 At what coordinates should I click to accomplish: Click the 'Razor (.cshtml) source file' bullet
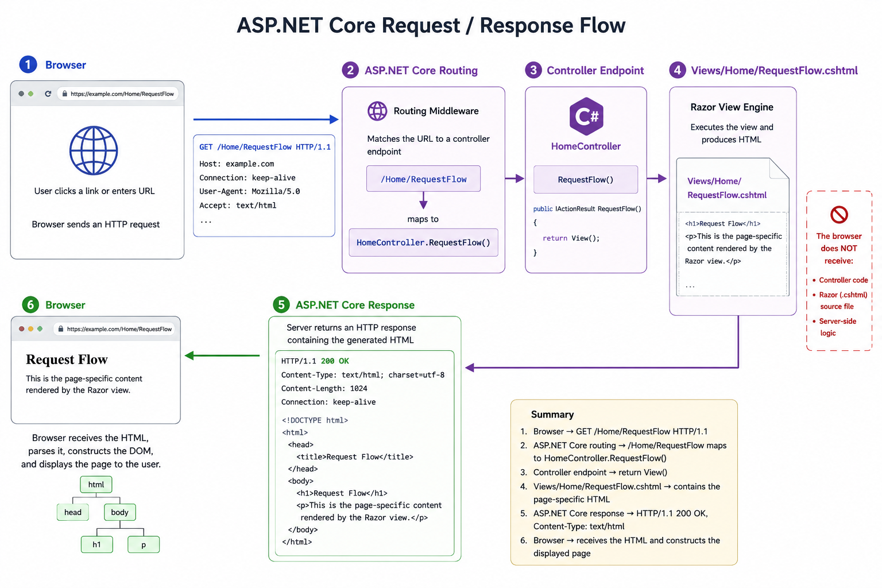(843, 300)
